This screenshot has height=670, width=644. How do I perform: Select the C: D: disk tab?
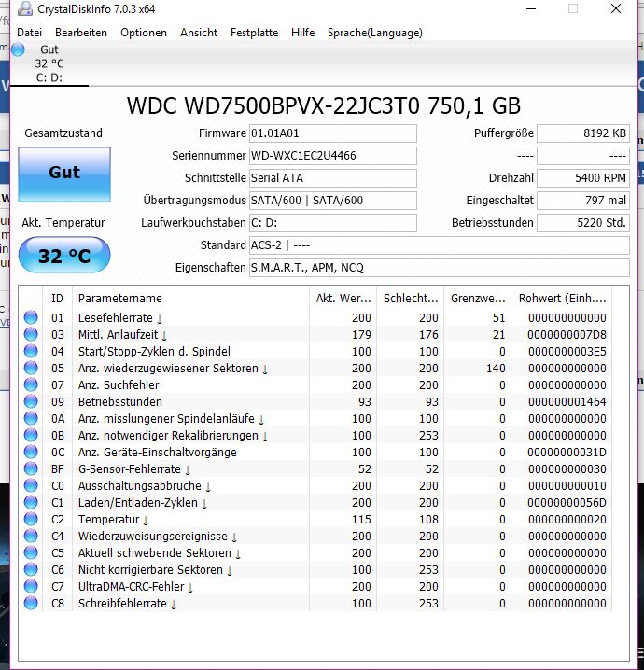tap(49, 63)
